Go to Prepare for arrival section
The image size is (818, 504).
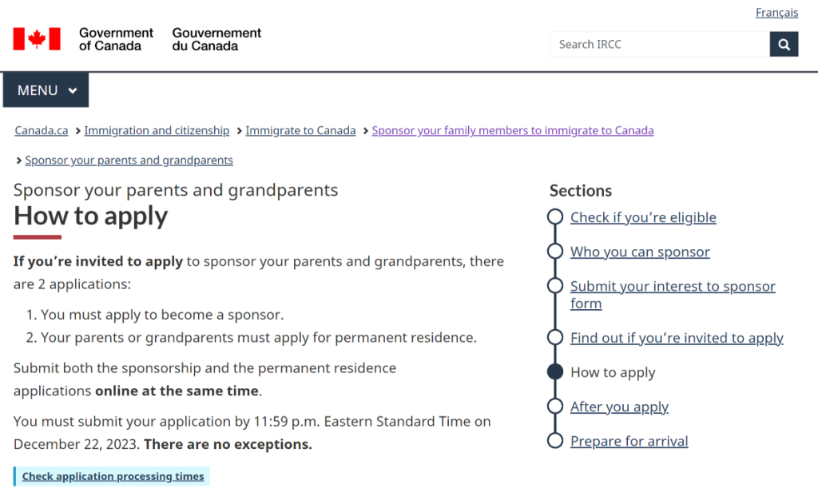629,441
